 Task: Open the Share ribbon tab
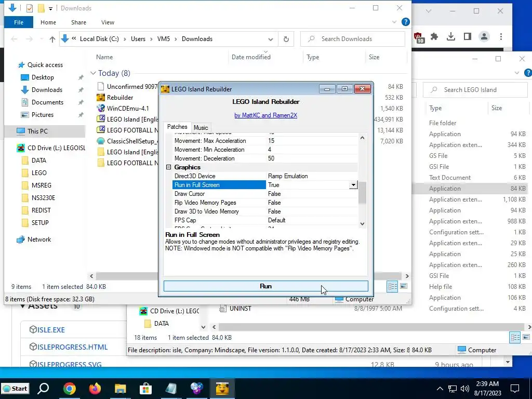pos(78,22)
